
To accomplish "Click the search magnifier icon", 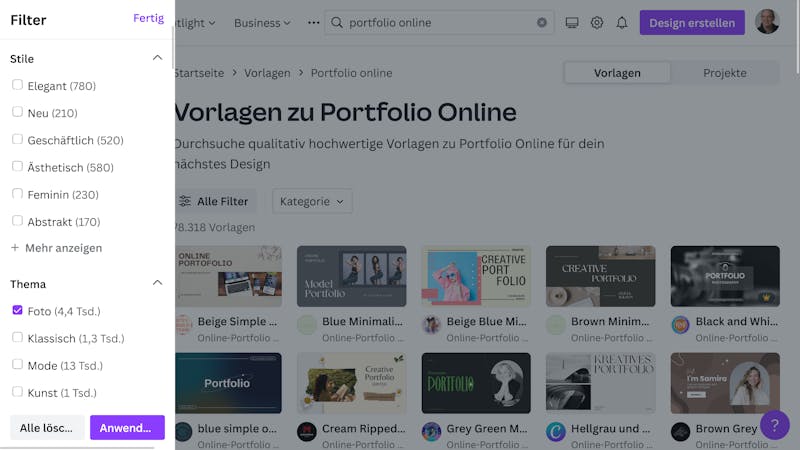I will 337,22.
